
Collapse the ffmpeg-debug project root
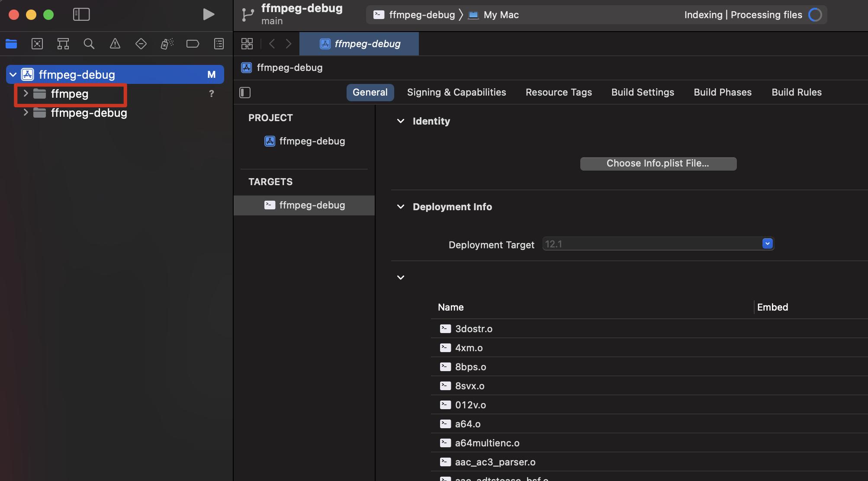coord(13,74)
